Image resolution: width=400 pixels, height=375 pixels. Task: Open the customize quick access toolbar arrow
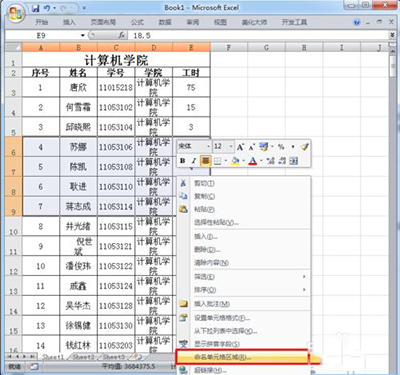tap(84, 9)
